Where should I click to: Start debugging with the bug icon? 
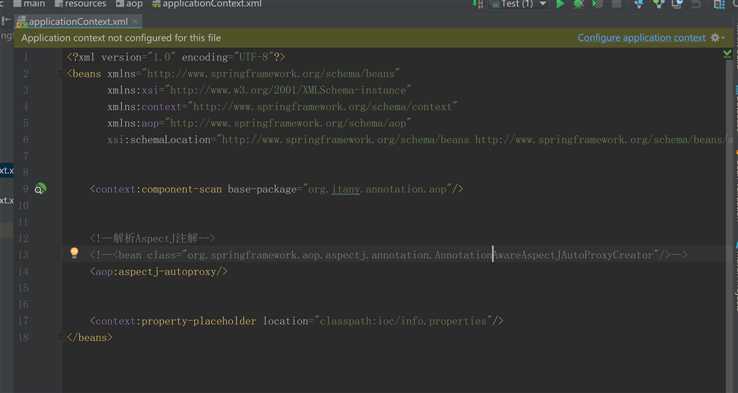click(578, 4)
